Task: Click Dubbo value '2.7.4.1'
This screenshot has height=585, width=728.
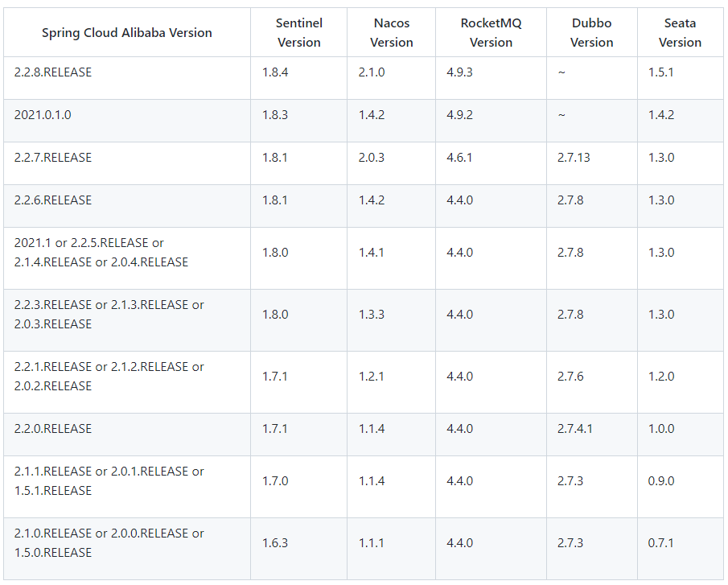Action: [575, 429]
